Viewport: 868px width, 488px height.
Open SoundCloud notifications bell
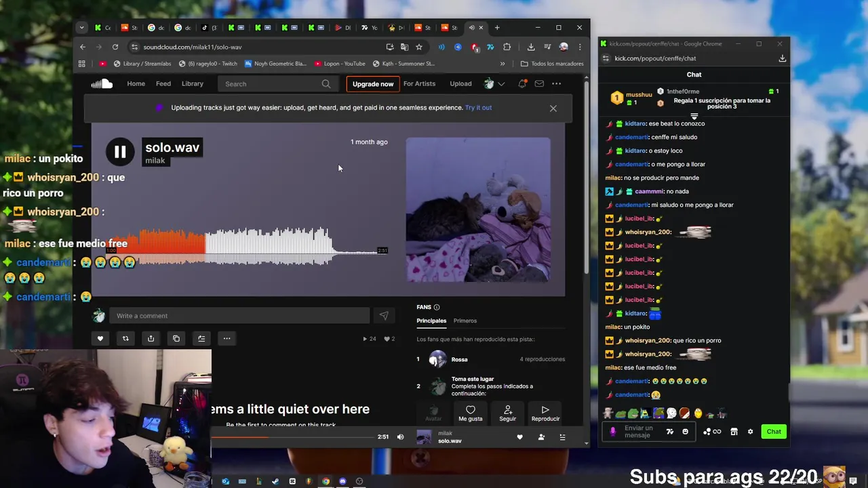pos(522,83)
